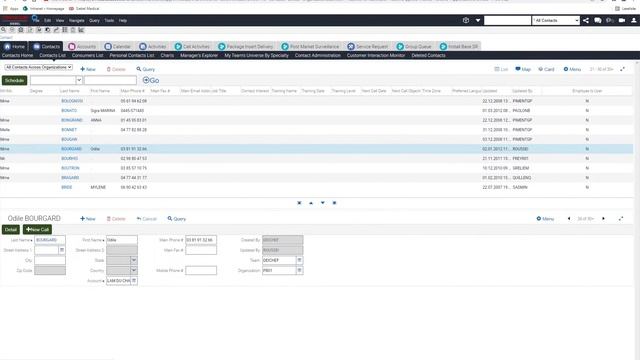640x360 pixels.
Task: Click the New Call button
Action: click(x=38, y=230)
